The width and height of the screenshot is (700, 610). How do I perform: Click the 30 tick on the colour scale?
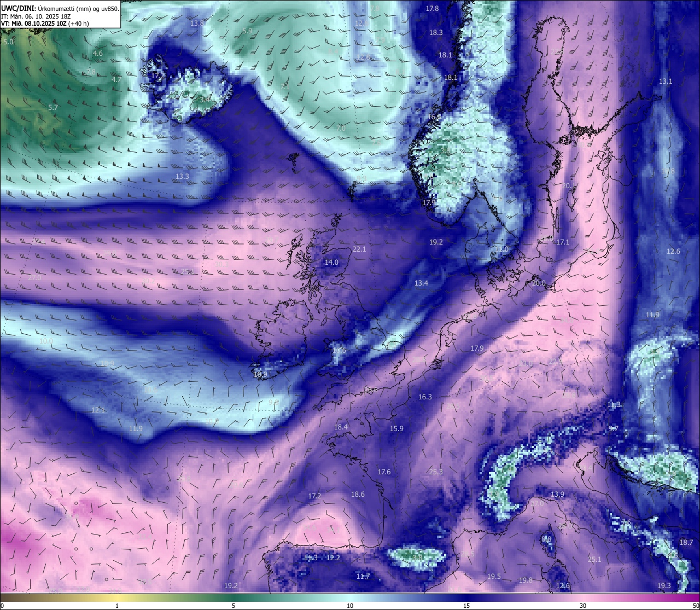pyautogui.click(x=583, y=606)
